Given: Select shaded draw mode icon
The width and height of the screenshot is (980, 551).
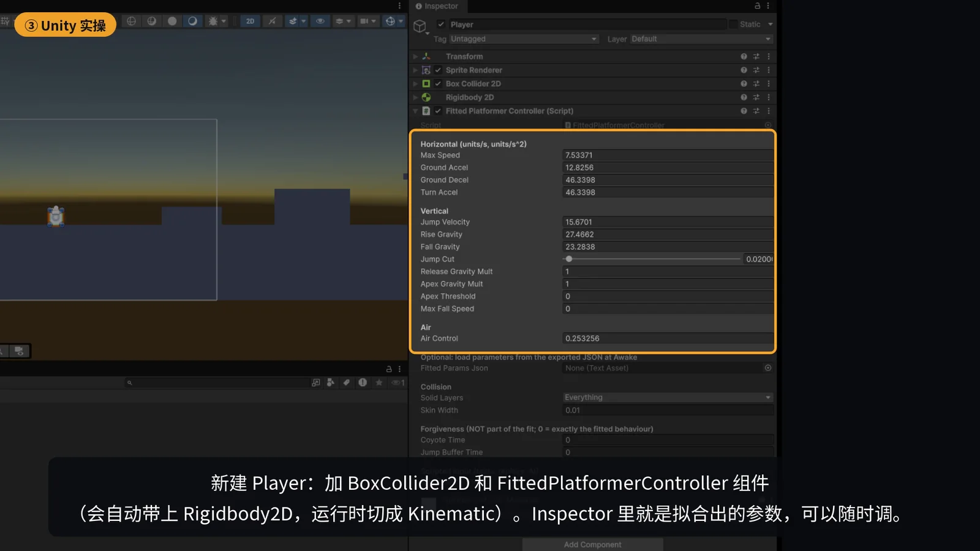Looking at the screenshot, I should tap(192, 21).
